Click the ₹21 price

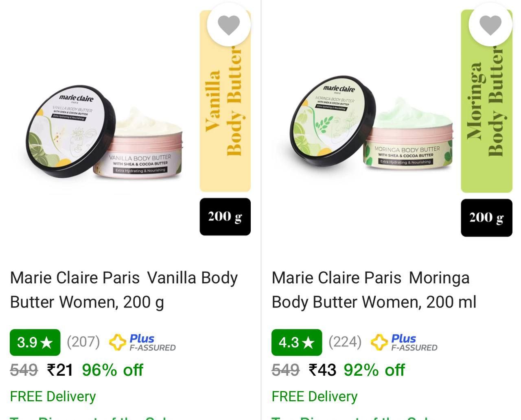pos(60,370)
